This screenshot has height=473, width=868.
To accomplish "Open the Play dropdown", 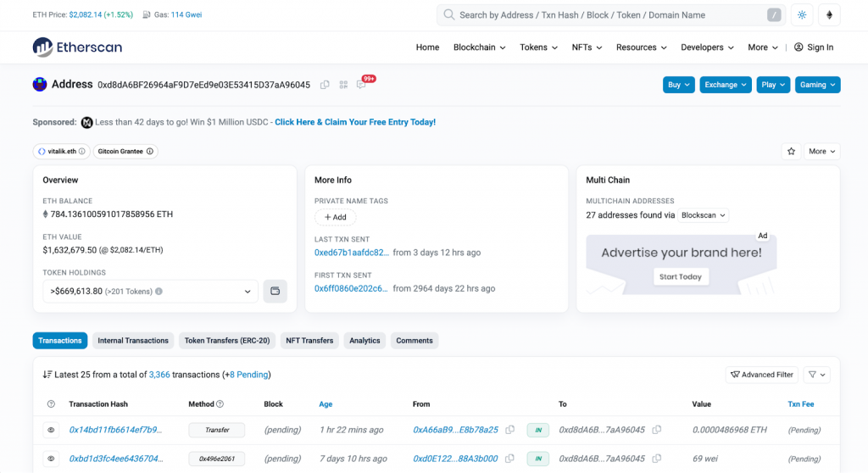I will pyautogui.click(x=773, y=85).
